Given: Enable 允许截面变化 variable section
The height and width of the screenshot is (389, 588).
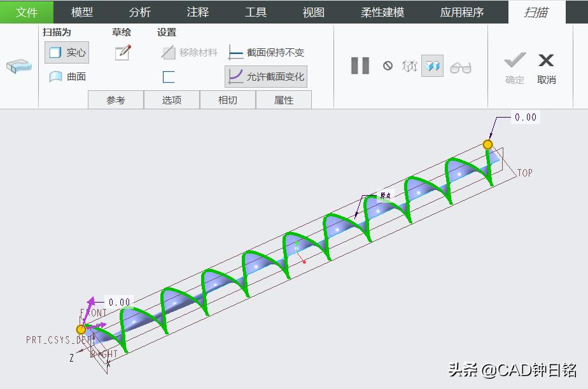Looking at the screenshot, I should [265, 76].
